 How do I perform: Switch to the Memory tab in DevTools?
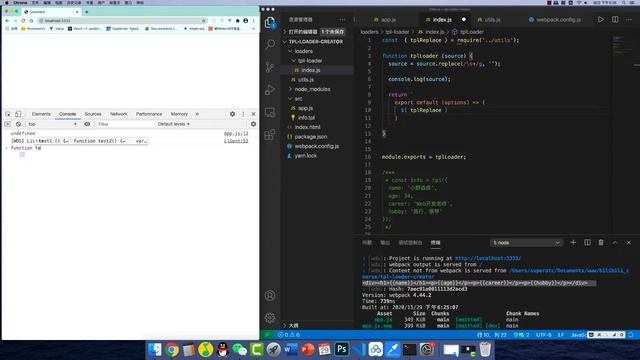(179, 114)
